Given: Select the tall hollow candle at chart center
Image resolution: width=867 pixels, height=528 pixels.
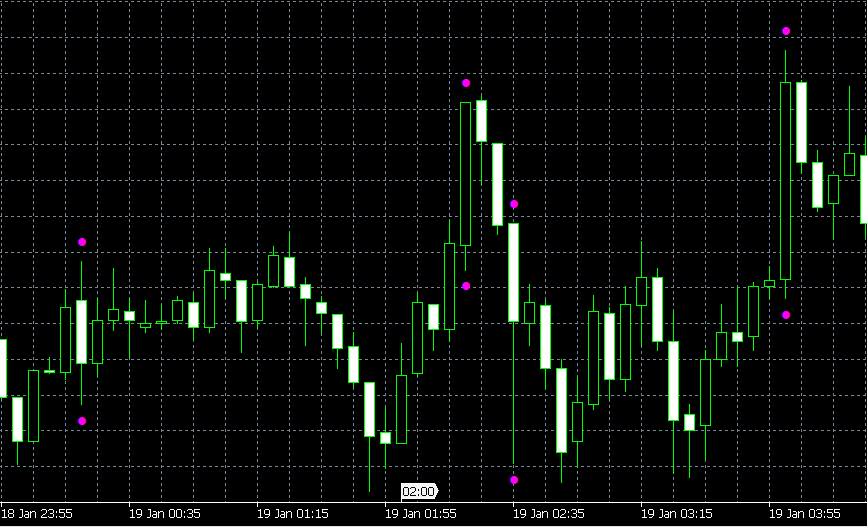Looking at the screenshot, I should pos(465,173).
